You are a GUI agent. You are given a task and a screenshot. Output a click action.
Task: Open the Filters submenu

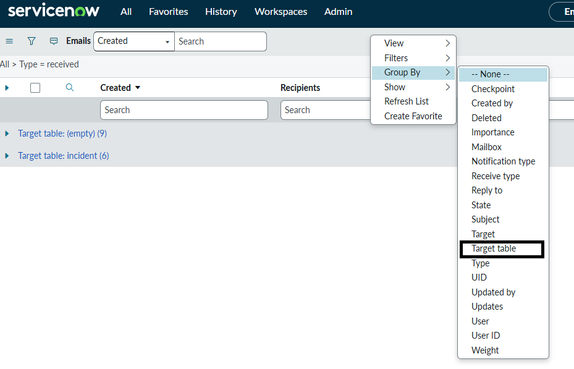[x=414, y=58]
